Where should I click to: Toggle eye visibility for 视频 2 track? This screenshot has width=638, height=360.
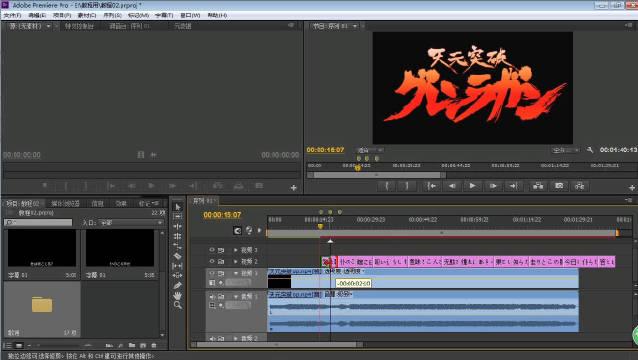[212, 261]
